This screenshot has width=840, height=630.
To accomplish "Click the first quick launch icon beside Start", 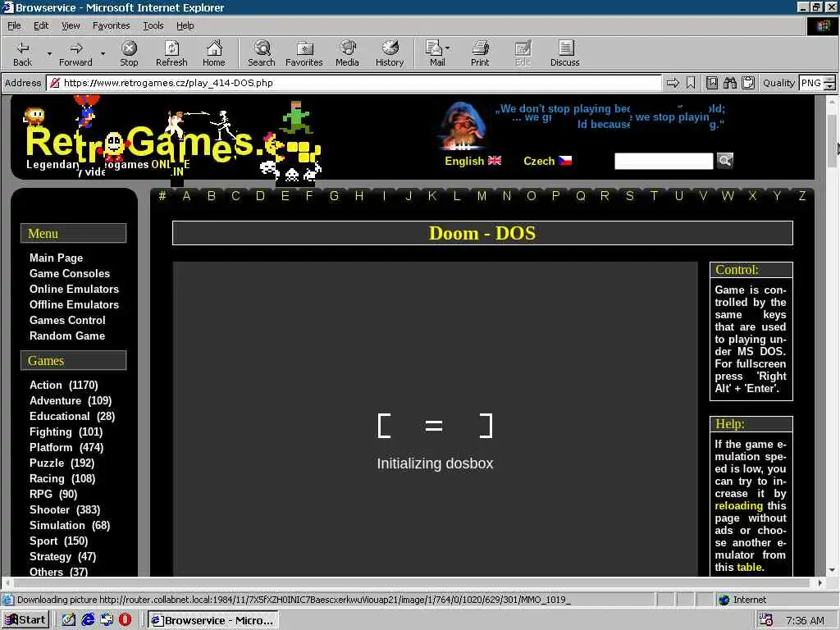I will 69,619.
